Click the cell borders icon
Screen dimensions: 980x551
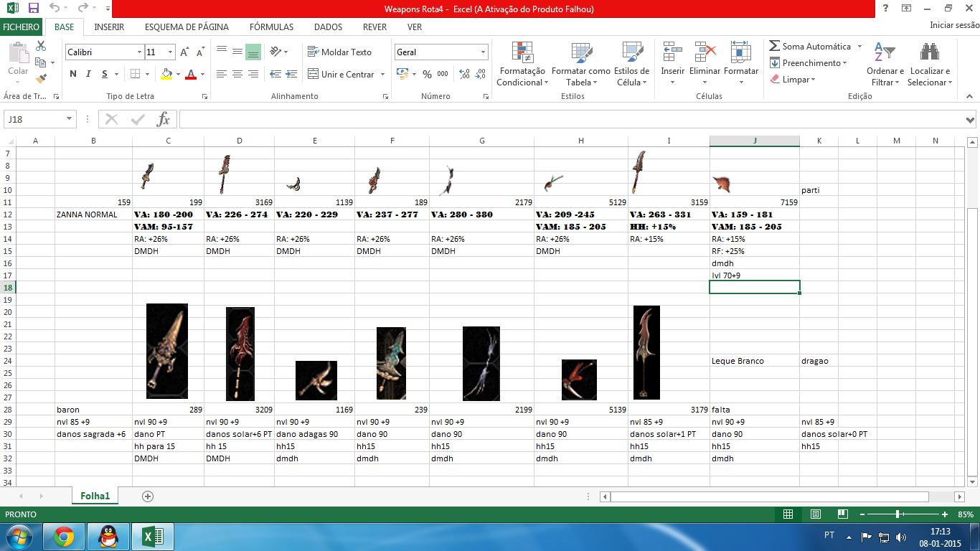(134, 74)
